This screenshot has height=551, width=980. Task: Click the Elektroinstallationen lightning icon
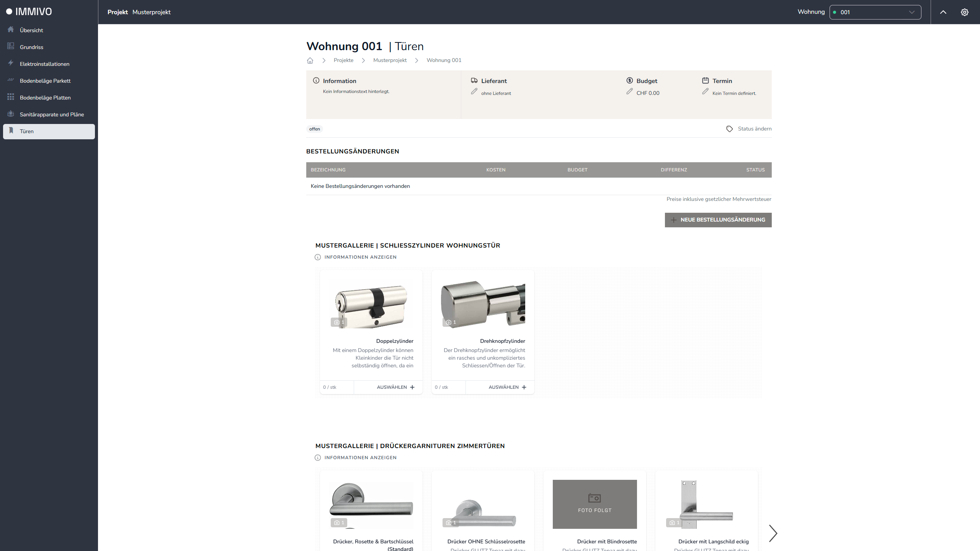coord(11,63)
